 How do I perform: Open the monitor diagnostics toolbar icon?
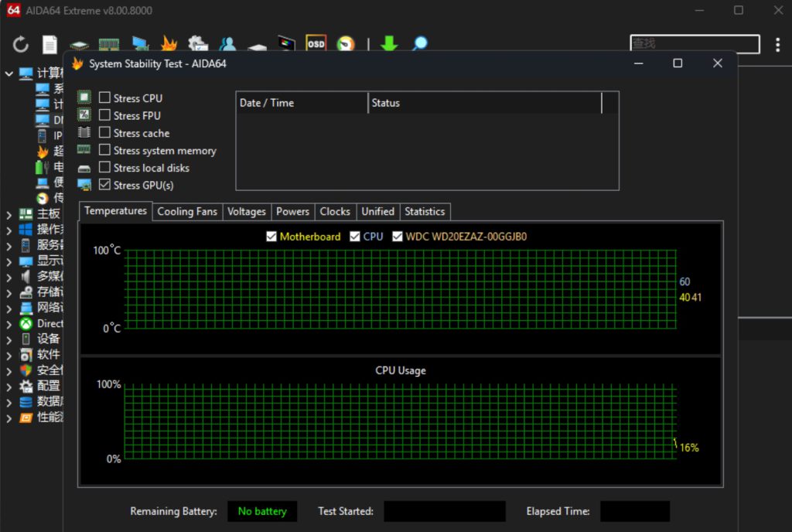140,44
